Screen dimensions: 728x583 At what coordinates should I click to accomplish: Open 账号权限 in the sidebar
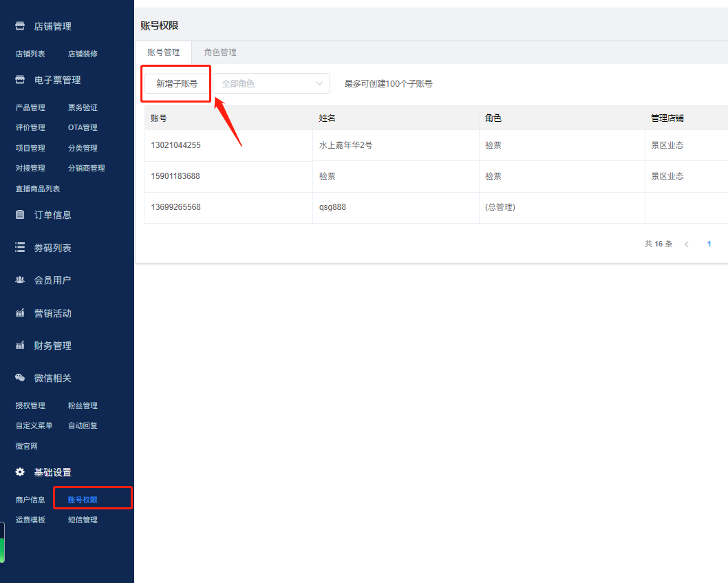point(83,500)
